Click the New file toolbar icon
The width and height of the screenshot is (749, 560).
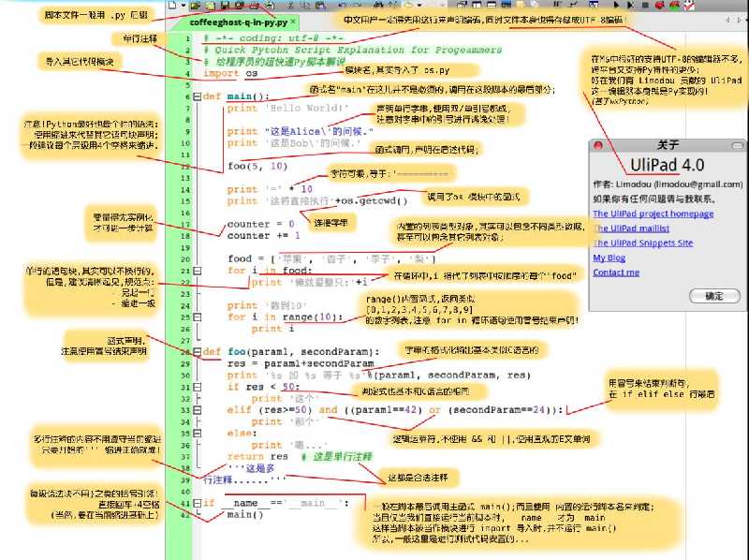(x=171, y=6)
